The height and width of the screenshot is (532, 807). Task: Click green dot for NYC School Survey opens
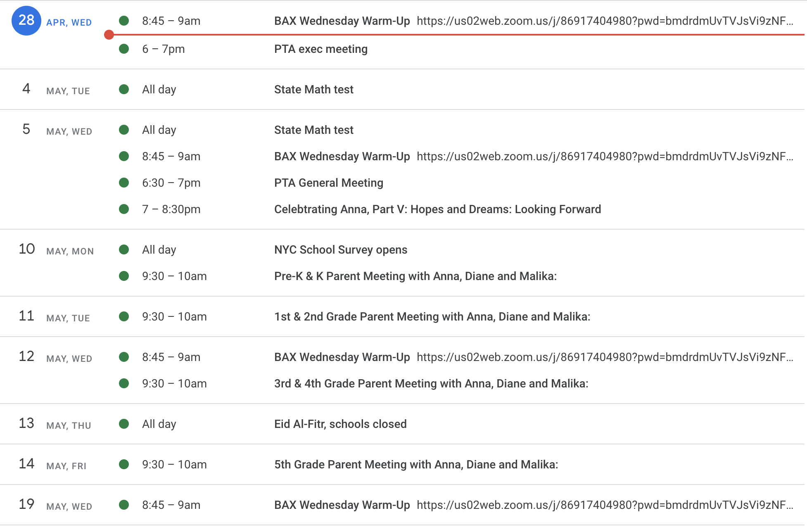coord(124,250)
